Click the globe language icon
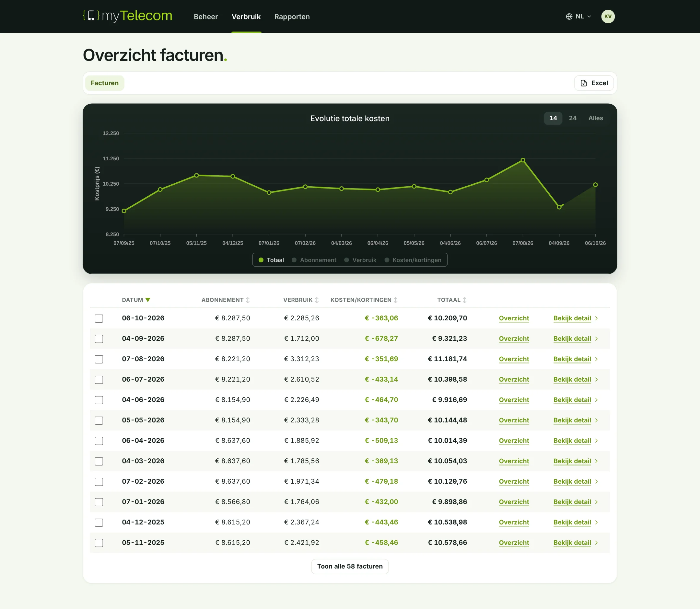Viewport: 700px width, 609px height. 569,17
